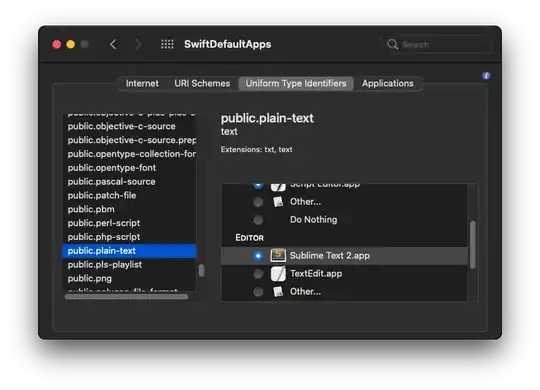The width and height of the screenshot is (540, 390).
Task: Select public.php-script in list
Action: point(129,237)
